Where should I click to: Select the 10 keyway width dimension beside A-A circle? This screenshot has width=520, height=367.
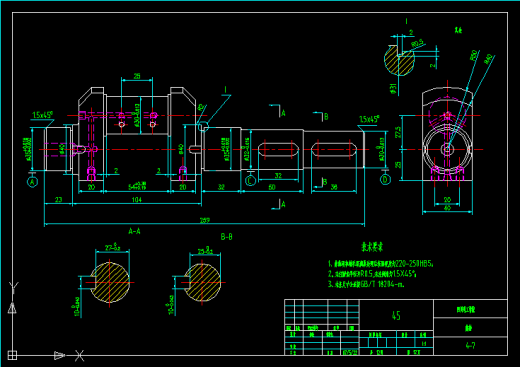click(77, 306)
